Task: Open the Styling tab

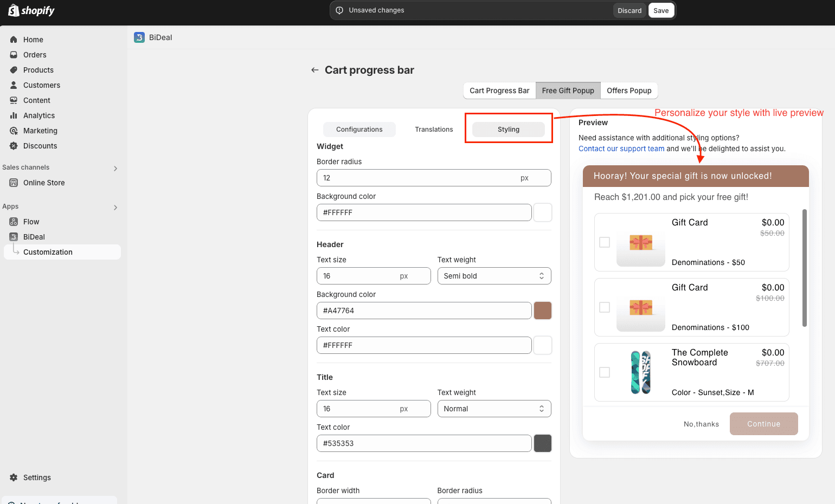Action: point(509,130)
